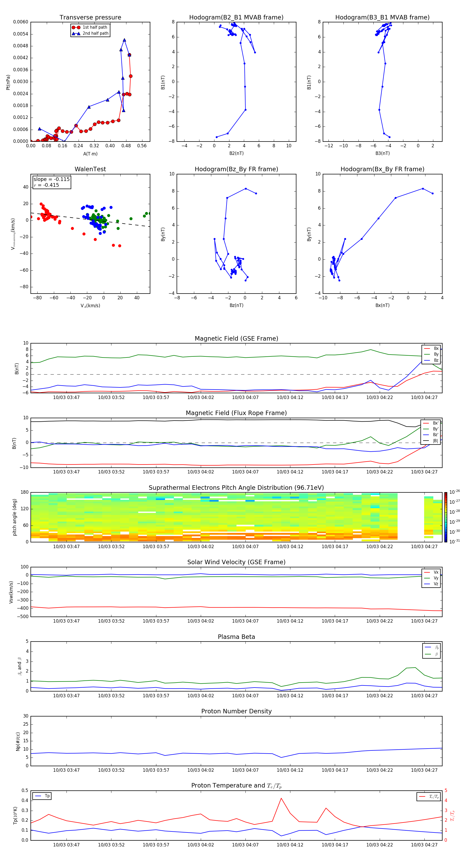Click the 'βp and β' y-axis label
Image resolution: width=473 pixels, height=868 pixels.
[19, 667]
